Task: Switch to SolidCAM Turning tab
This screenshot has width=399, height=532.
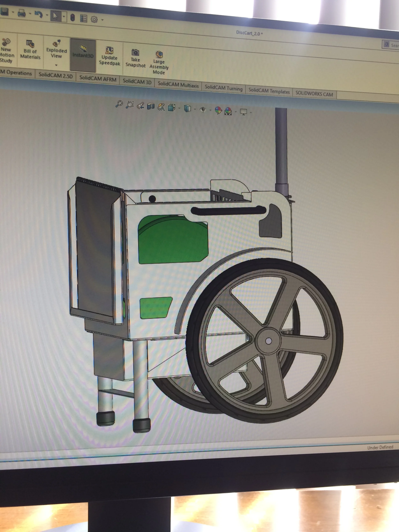Action: click(223, 88)
